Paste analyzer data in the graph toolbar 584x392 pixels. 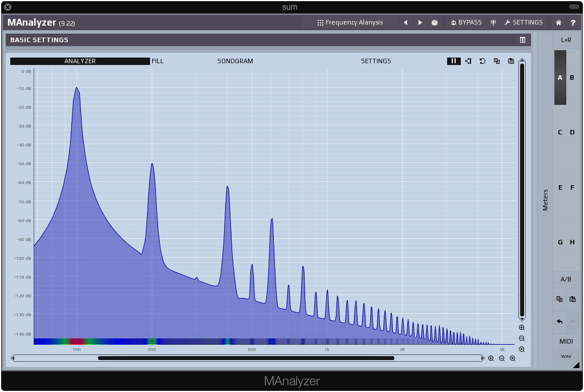pos(511,61)
